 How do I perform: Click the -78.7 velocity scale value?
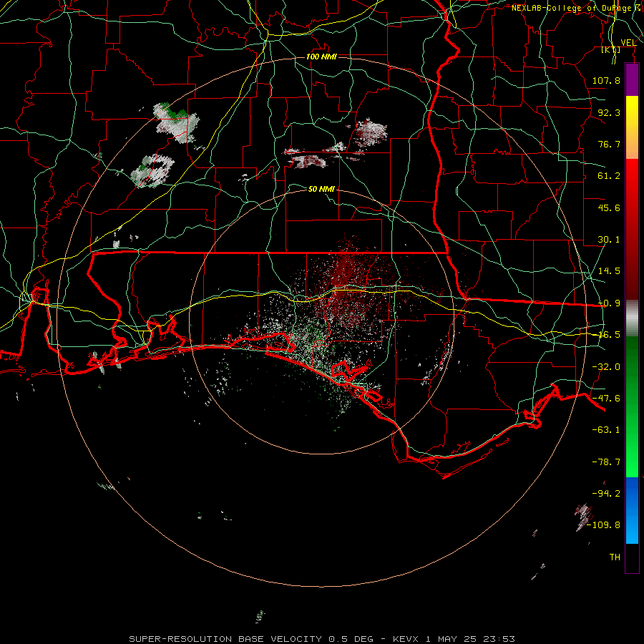(606, 462)
